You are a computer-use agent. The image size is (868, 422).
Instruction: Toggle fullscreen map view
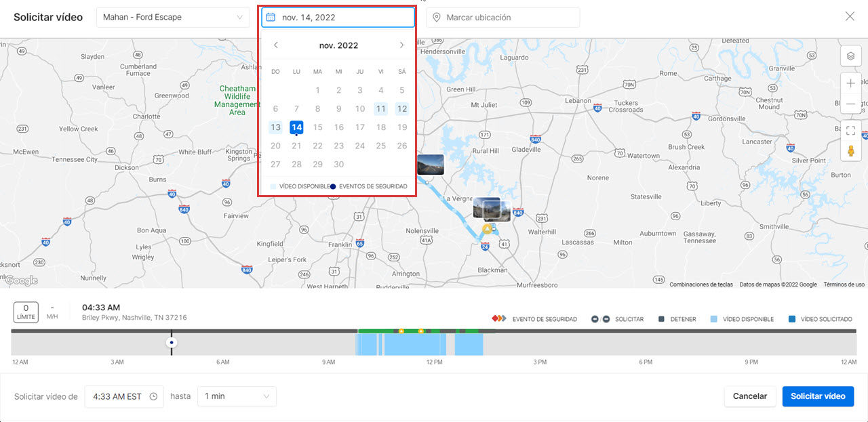850,131
